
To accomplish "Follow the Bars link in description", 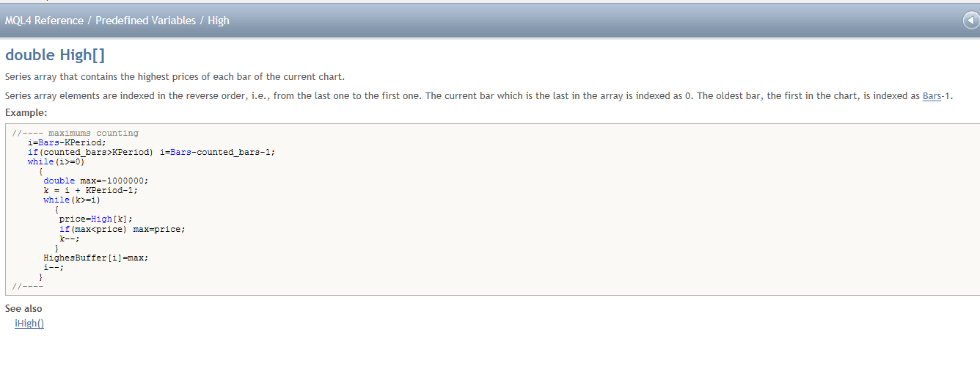I will tap(932, 96).
